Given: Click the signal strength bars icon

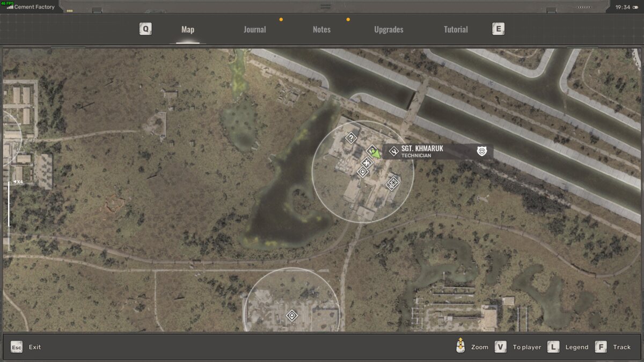Looking at the screenshot, I should click(10, 8).
